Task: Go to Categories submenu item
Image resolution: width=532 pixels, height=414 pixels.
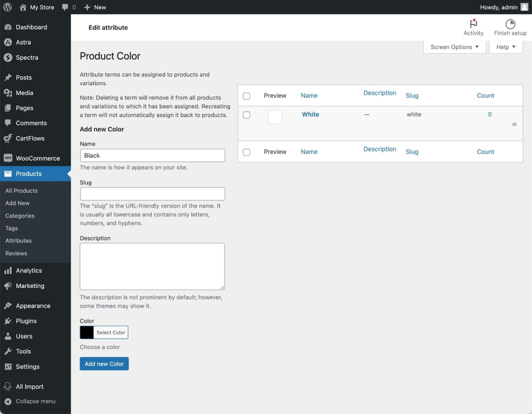Action: pyautogui.click(x=20, y=216)
